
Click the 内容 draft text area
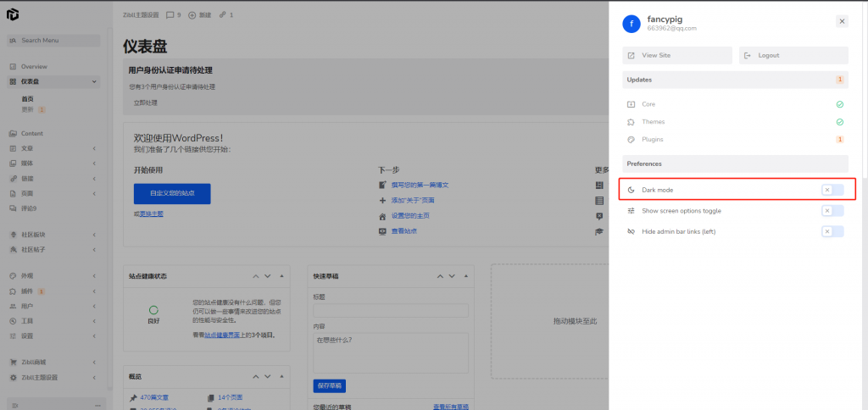click(x=391, y=353)
